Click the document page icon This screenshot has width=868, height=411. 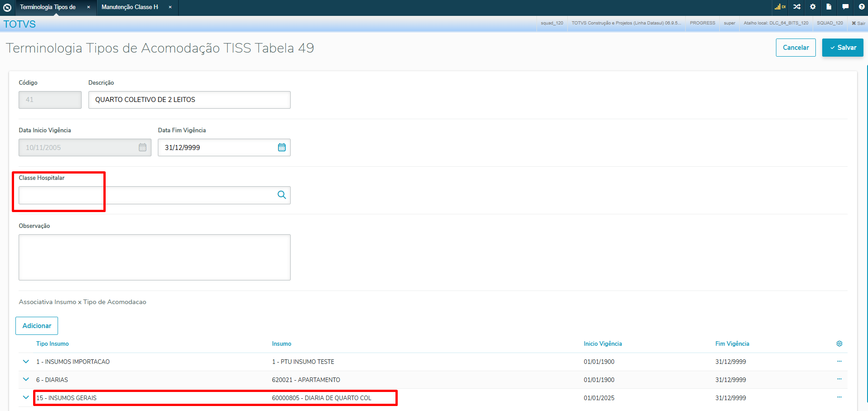coord(829,7)
